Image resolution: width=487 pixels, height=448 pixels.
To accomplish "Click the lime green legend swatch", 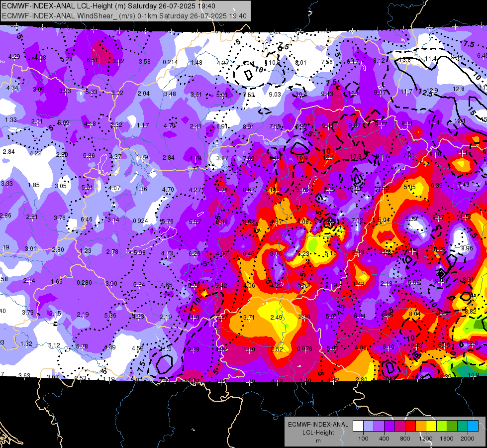I will tap(442, 426).
